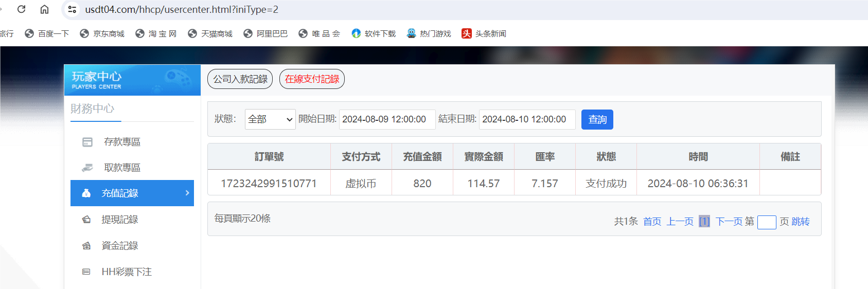Focus the 開始日期 date field
Viewport: 868px width, 289px height.
coord(387,119)
